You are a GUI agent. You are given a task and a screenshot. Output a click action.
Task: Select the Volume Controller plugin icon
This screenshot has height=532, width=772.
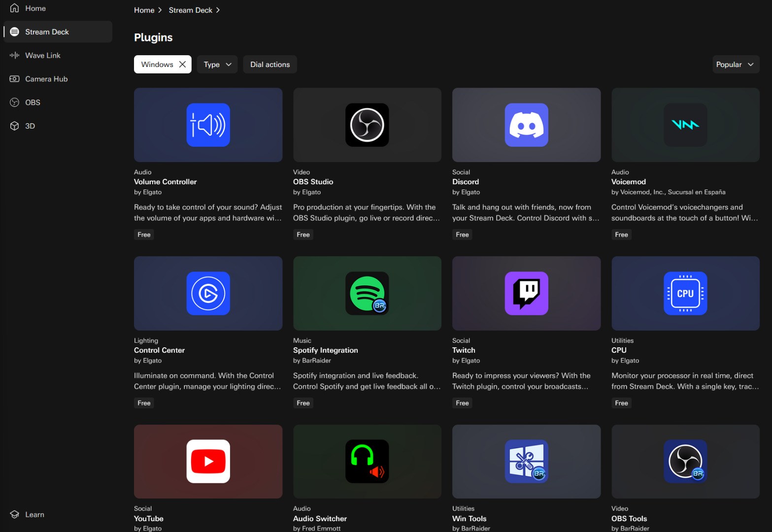pyautogui.click(x=208, y=125)
